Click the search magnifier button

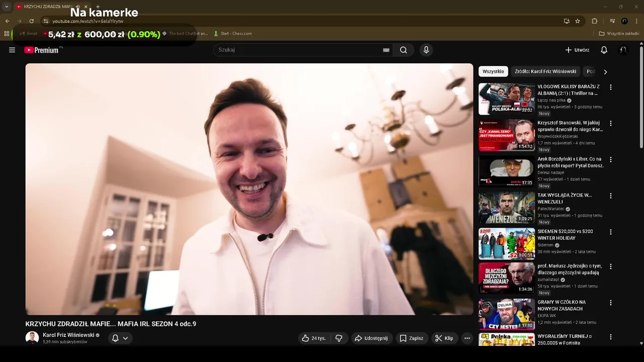[x=404, y=50]
